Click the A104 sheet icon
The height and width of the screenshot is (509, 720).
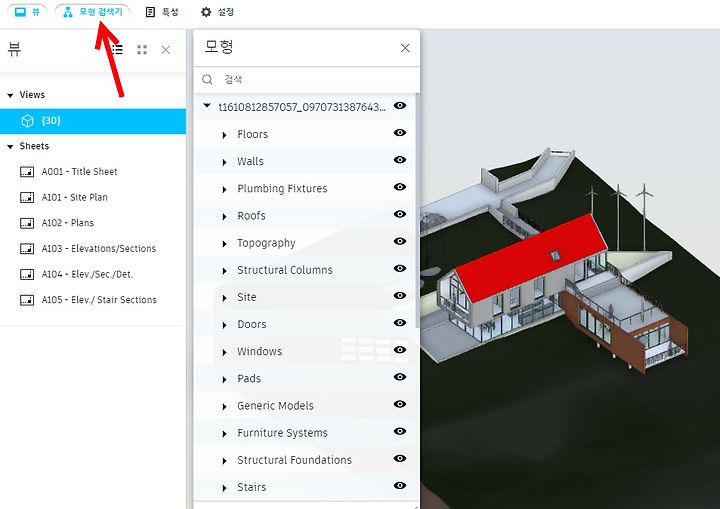[27, 275]
